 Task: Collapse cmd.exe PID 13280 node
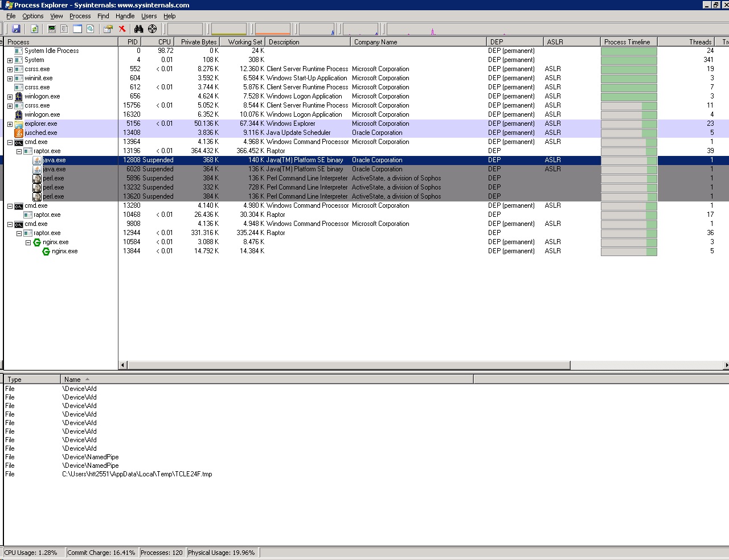point(10,206)
